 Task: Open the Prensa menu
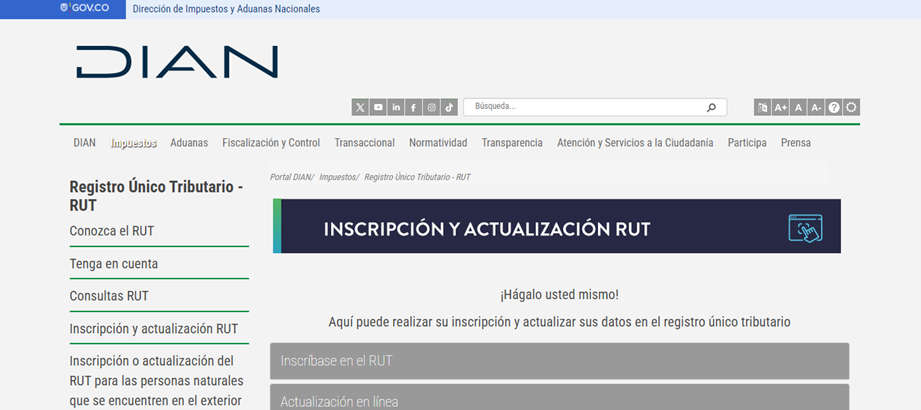pos(796,143)
